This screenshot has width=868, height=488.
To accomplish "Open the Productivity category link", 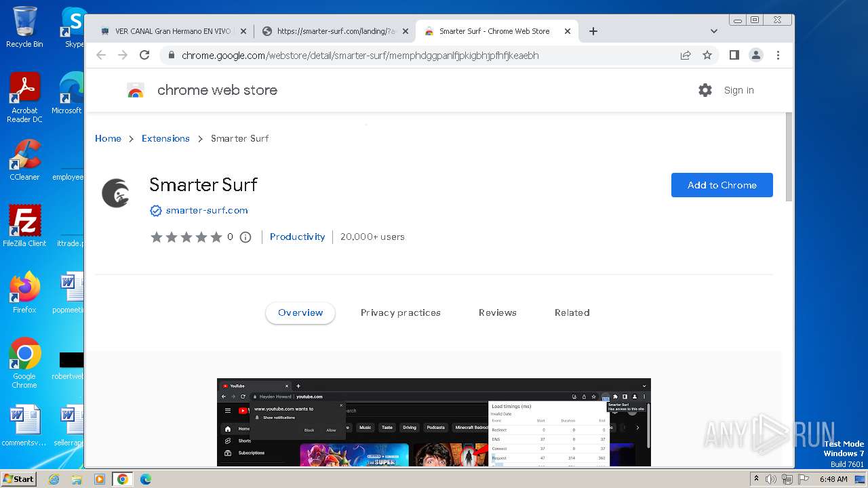I will pyautogui.click(x=298, y=237).
